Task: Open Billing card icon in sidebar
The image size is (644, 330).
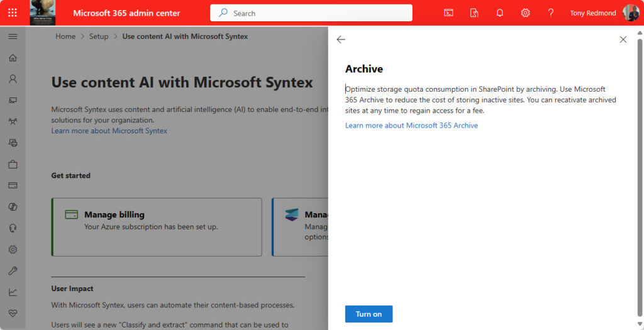Action: [x=13, y=185]
